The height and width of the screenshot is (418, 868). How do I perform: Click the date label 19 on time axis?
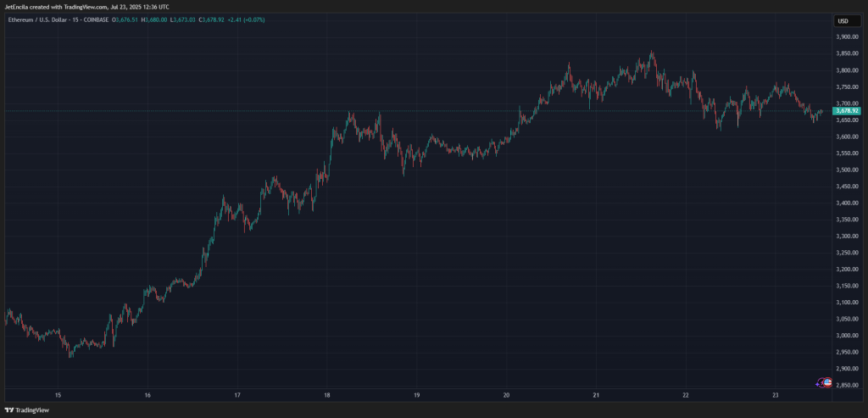coord(416,395)
